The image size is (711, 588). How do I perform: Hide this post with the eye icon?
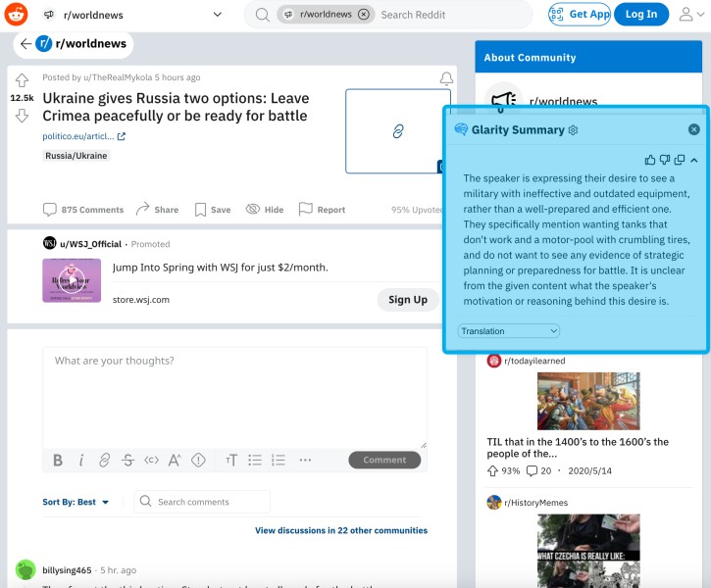coord(265,210)
